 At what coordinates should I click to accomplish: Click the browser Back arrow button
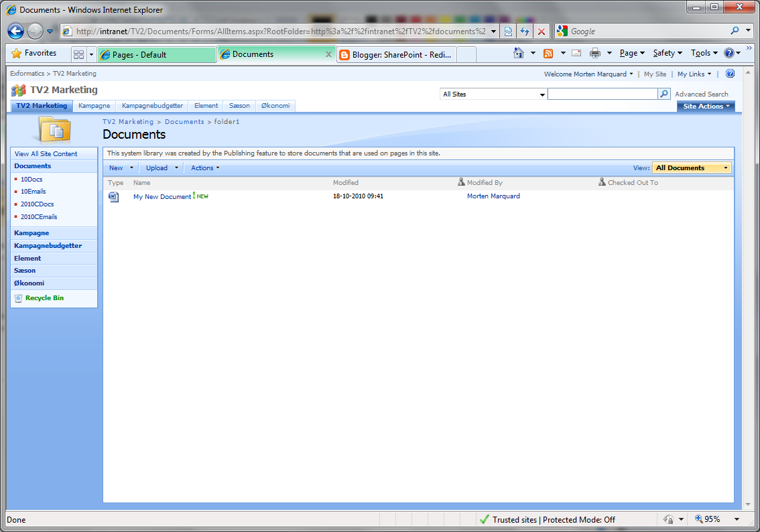[15, 31]
